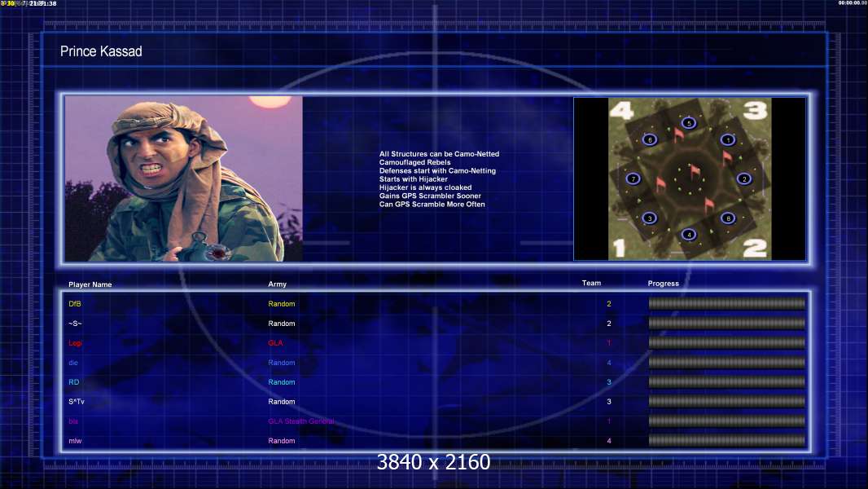The width and height of the screenshot is (868, 489).
Task: Click S^Tv's loading progress bar
Action: pos(727,402)
